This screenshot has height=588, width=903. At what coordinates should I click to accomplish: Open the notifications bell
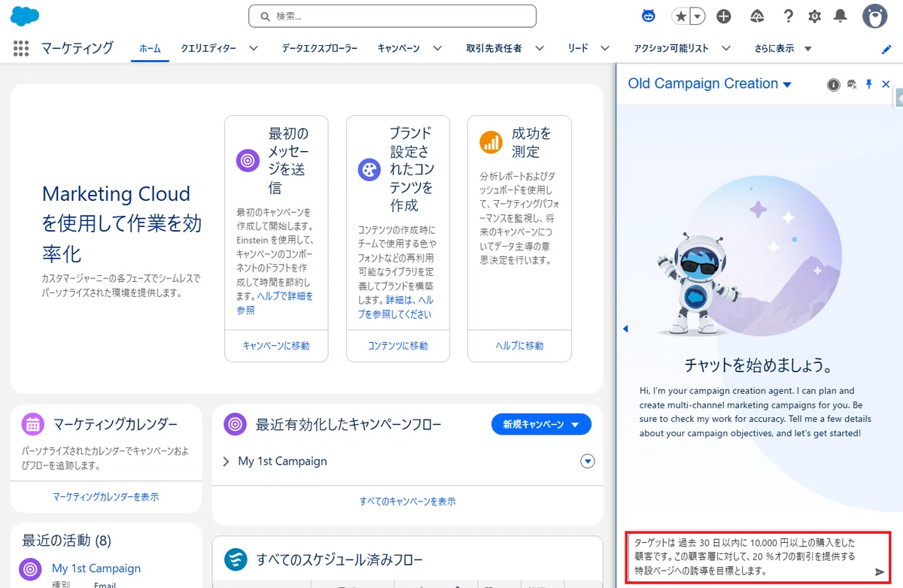click(x=841, y=16)
